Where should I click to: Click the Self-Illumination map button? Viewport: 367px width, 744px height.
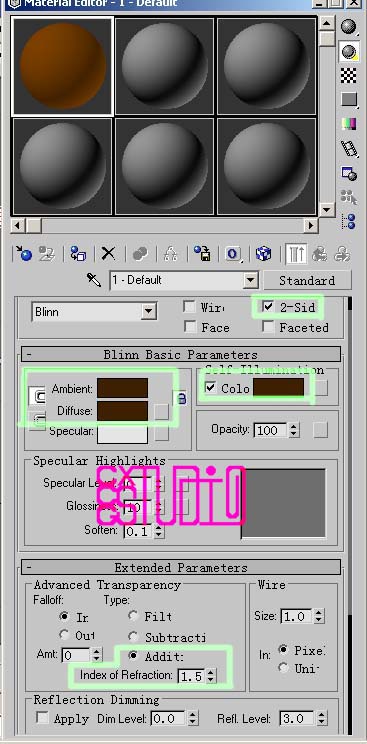[x=322, y=388]
